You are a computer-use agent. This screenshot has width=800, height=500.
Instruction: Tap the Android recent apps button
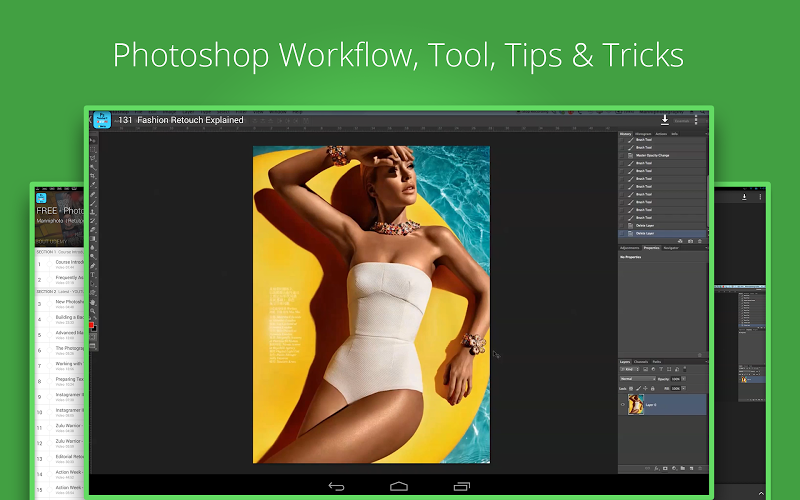pyautogui.click(x=462, y=486)
